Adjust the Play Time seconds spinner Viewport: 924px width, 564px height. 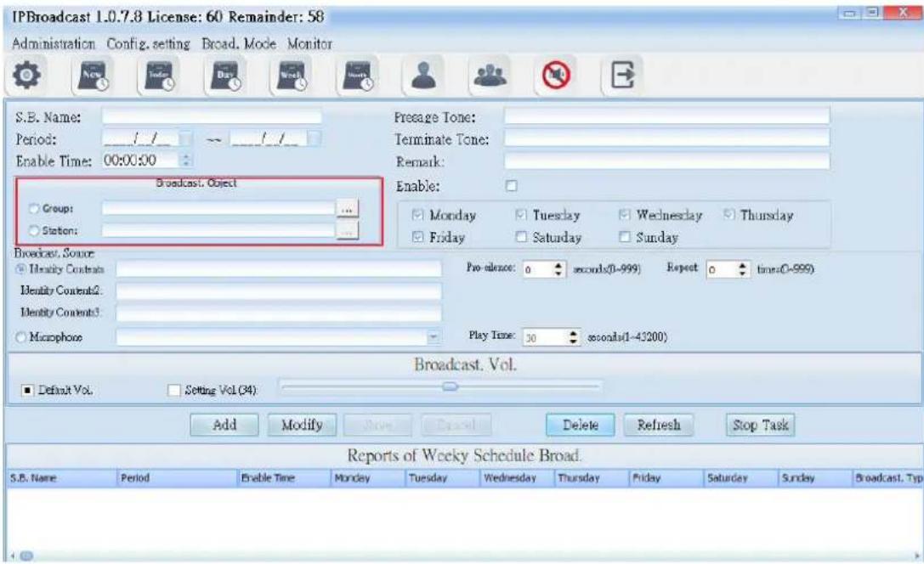pos(574,337)
